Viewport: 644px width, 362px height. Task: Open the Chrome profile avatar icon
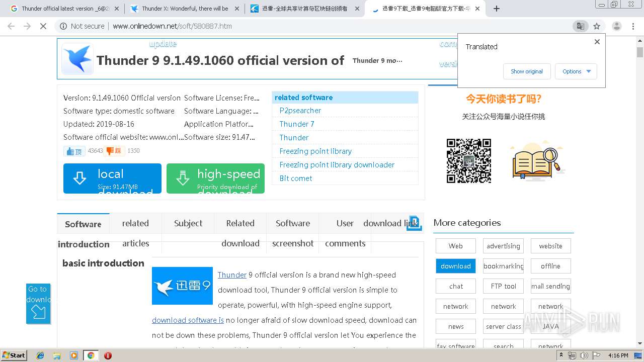[x=616, y=26]
